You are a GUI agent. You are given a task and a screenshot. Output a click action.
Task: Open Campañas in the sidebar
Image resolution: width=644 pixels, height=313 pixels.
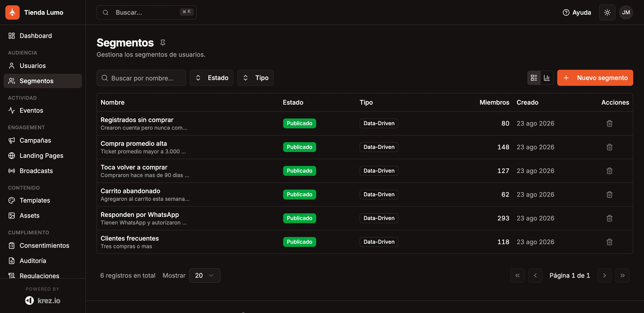35,140
